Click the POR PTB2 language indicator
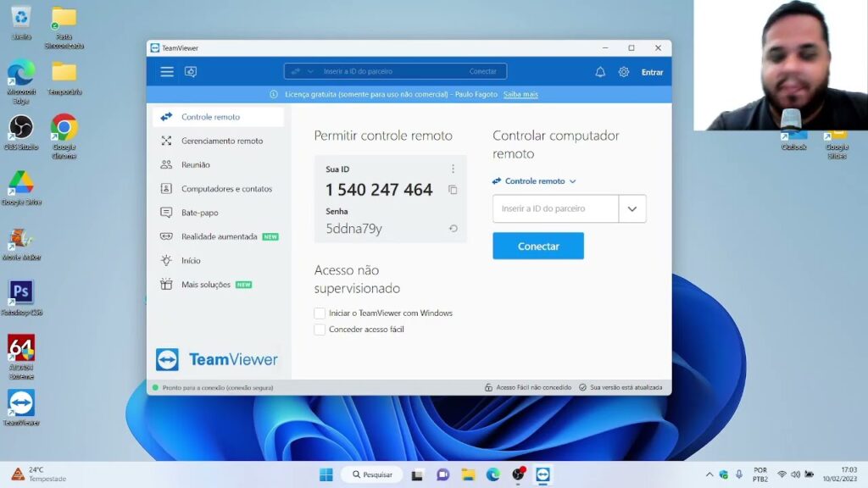This screenshot has height=488, width=868. point(760,474)
